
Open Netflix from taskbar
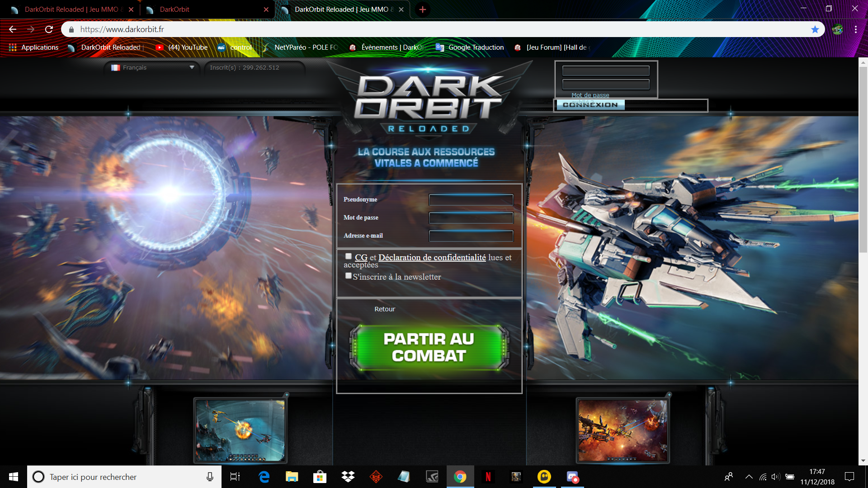pyautogui.click(x=488, y=477)
